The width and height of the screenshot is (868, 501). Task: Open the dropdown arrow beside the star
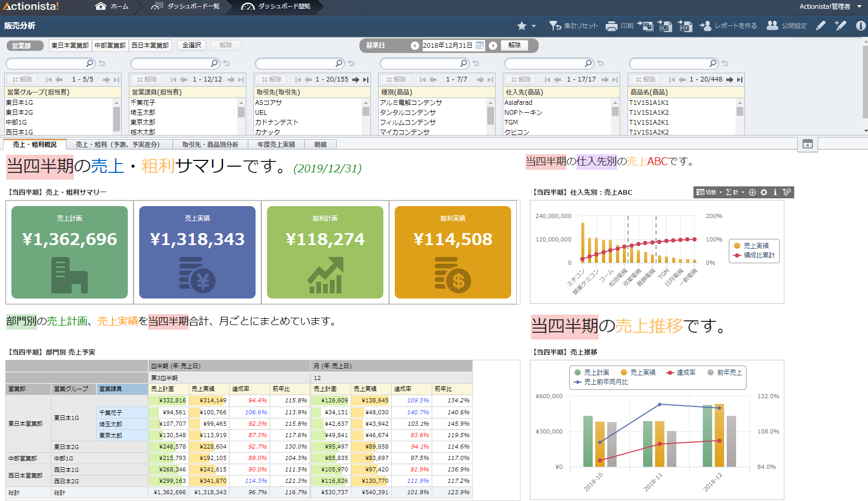click(533, 26)
